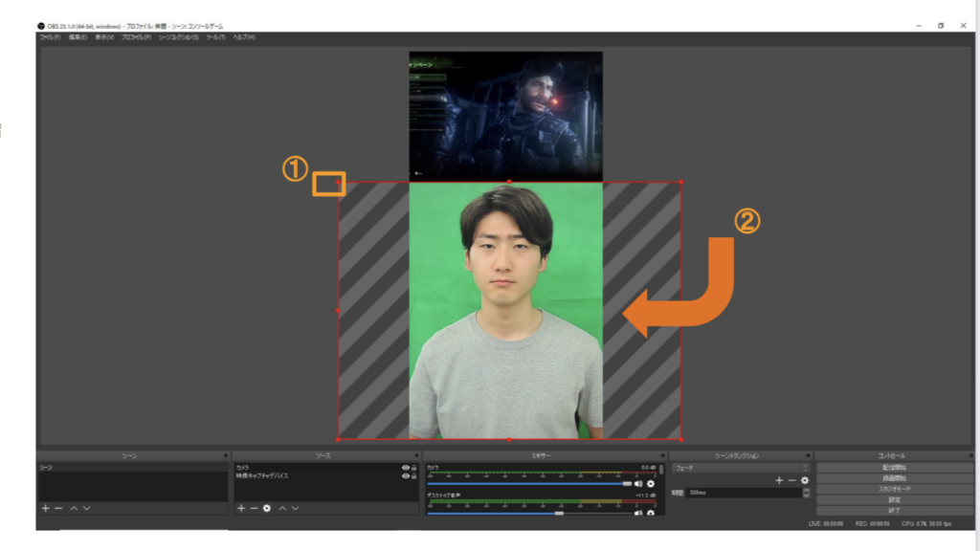This screenshot has height=551, width=980.
Task: Click the 録画開始 start recording button
Action: pos(894,477)
